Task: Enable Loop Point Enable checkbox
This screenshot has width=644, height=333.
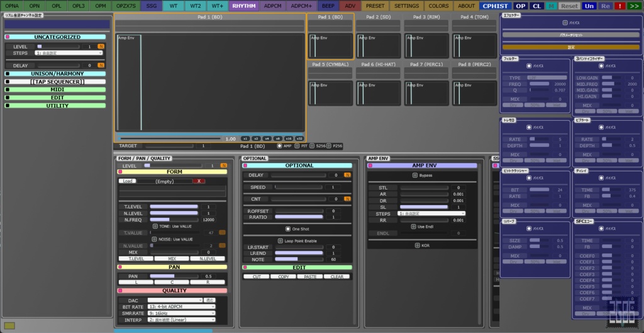Action: [x=280, y=241]
